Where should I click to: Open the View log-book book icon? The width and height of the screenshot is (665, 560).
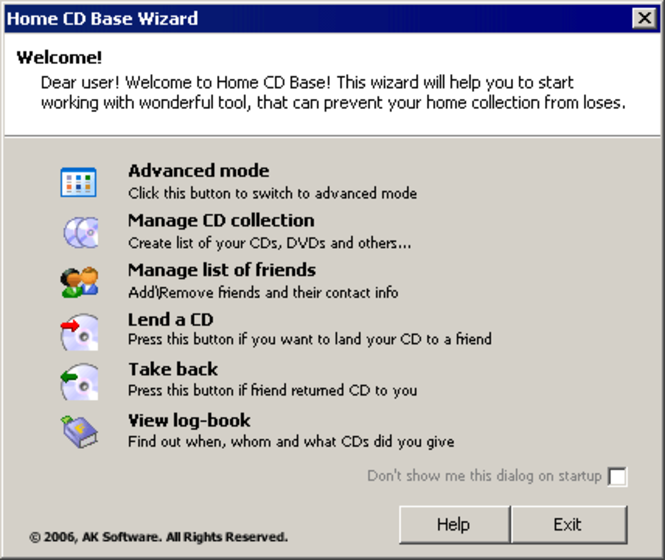click(x=80, y=431)
